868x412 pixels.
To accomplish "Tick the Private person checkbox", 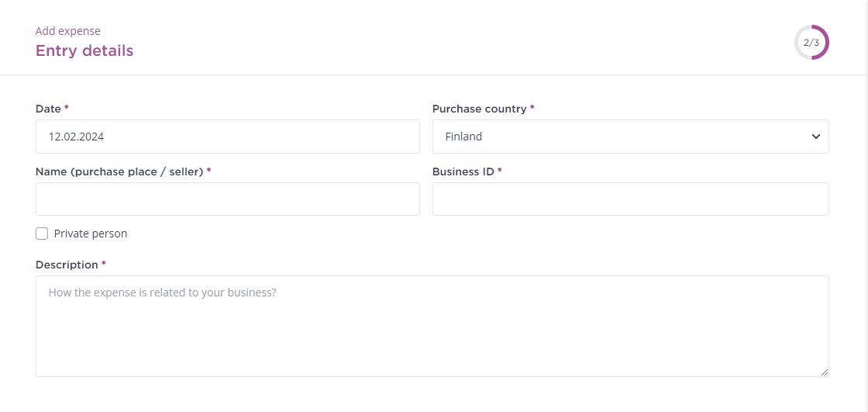I will tap(42, 234).
